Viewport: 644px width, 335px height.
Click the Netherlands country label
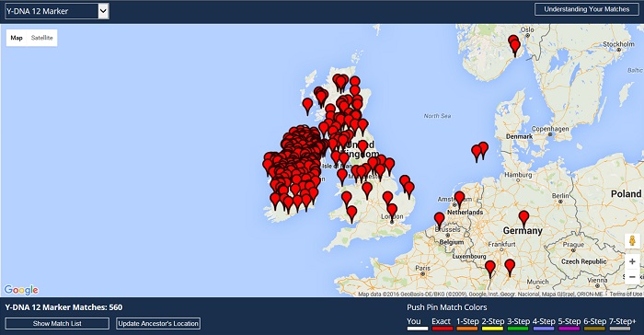click(465, 212)
